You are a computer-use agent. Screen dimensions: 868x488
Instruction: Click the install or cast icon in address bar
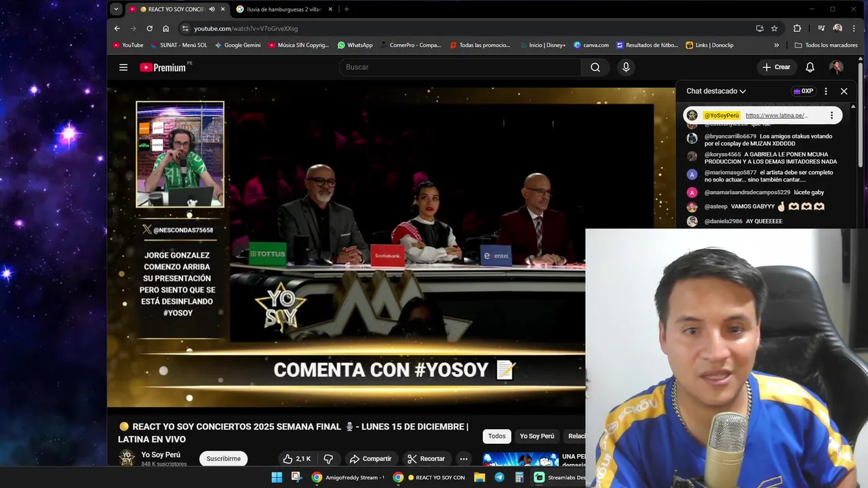coord(759,28)
